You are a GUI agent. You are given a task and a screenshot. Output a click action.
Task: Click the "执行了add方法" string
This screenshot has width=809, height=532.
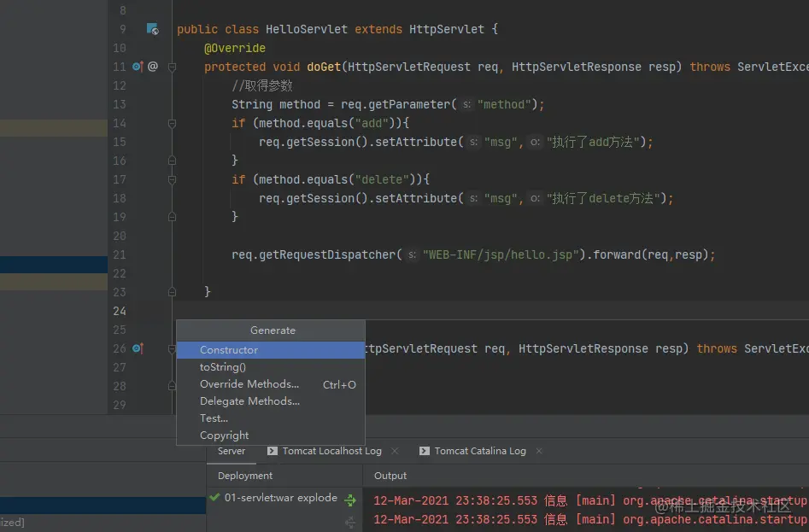tap(594, 142)
